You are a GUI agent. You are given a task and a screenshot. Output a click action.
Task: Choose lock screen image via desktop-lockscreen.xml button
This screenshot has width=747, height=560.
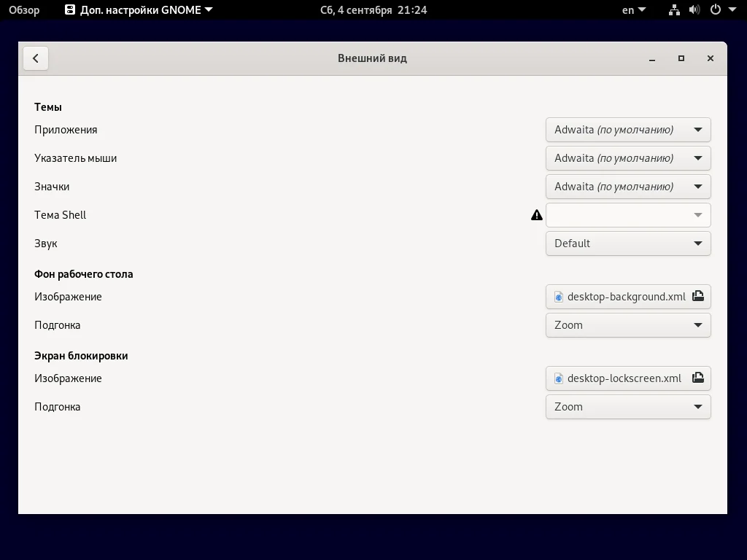620,378
